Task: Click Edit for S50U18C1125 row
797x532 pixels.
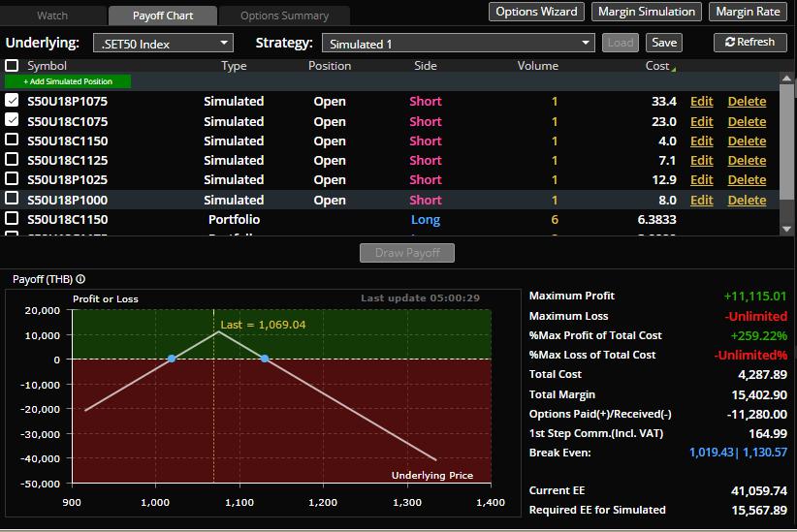Action: 701,161
